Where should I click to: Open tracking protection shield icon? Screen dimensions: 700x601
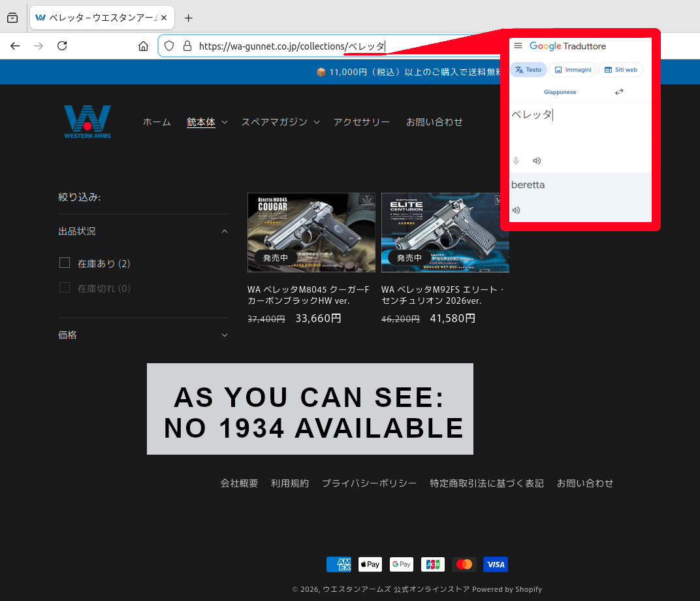pos(169,46)
